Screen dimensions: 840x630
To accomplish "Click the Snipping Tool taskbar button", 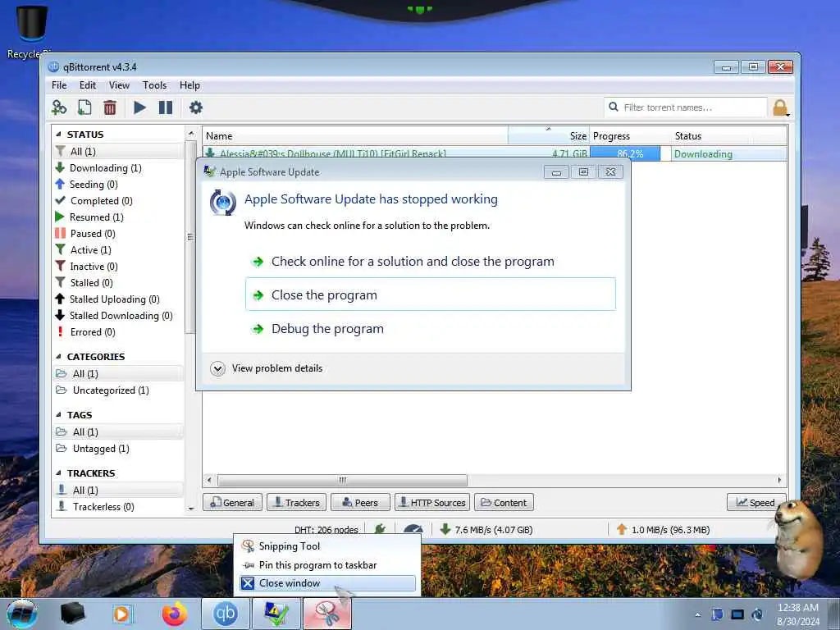I will pyautogui.click(x=327, y=614).
